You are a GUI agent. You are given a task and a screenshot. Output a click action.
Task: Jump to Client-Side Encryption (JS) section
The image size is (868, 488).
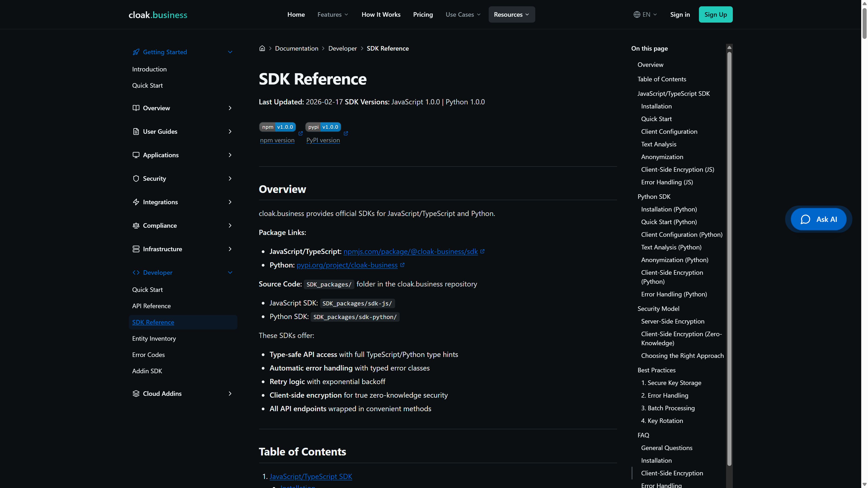pyautogui.click(x=677, y=169)
